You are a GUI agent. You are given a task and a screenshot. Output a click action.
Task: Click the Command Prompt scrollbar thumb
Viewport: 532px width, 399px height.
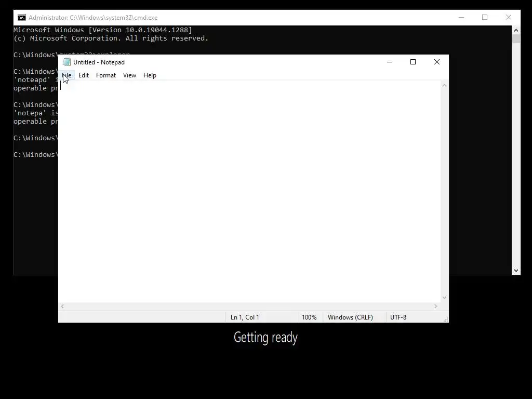pyautogui.click(x=516, y=38)
